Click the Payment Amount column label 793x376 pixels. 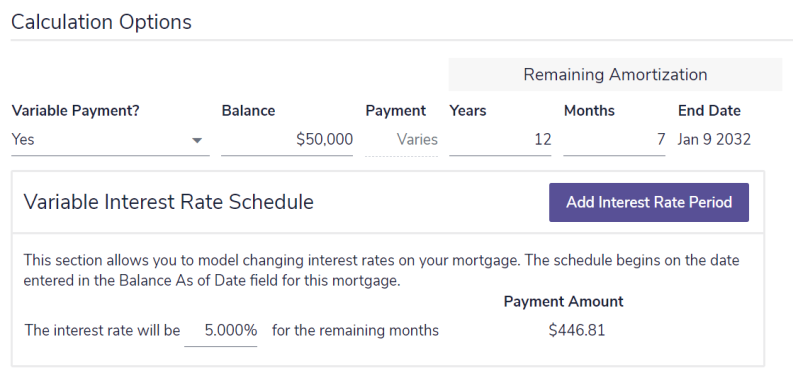[x=563, y=302]
